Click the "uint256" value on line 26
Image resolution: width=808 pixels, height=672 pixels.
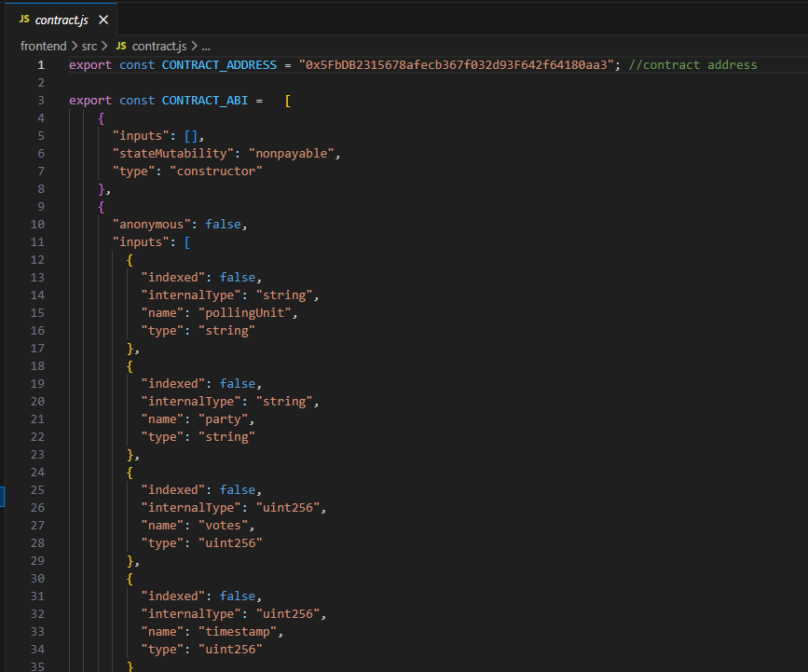pos(288,508)
